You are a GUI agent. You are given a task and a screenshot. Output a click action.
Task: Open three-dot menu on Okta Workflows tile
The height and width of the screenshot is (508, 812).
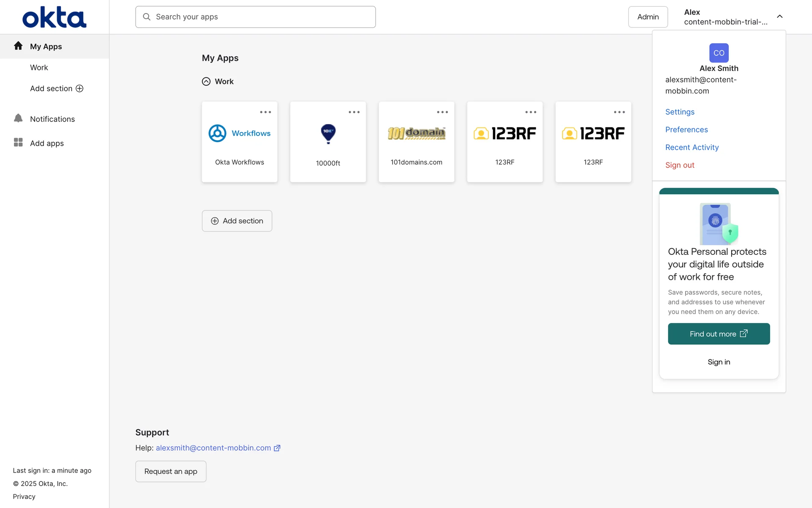click(265, 112)
